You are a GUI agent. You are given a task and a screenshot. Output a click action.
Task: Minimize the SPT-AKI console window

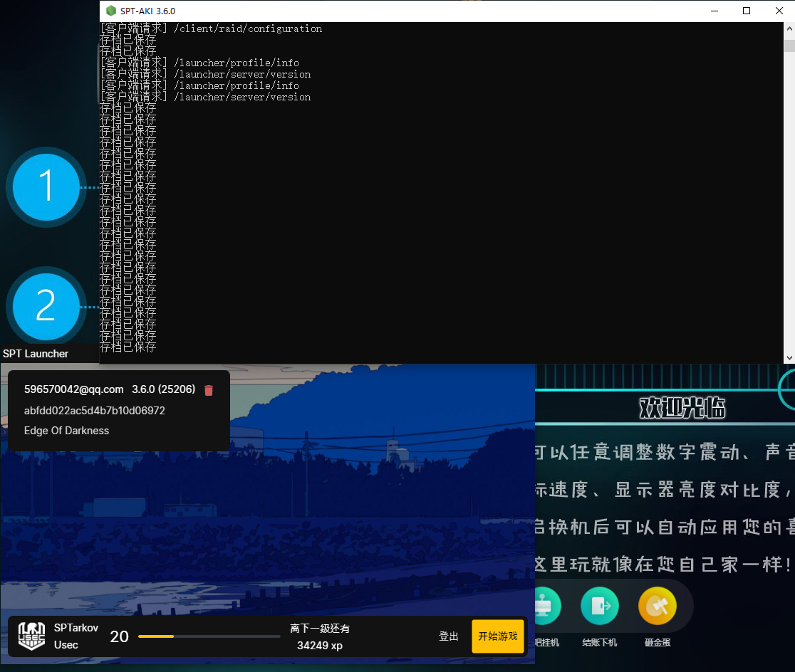713,11
